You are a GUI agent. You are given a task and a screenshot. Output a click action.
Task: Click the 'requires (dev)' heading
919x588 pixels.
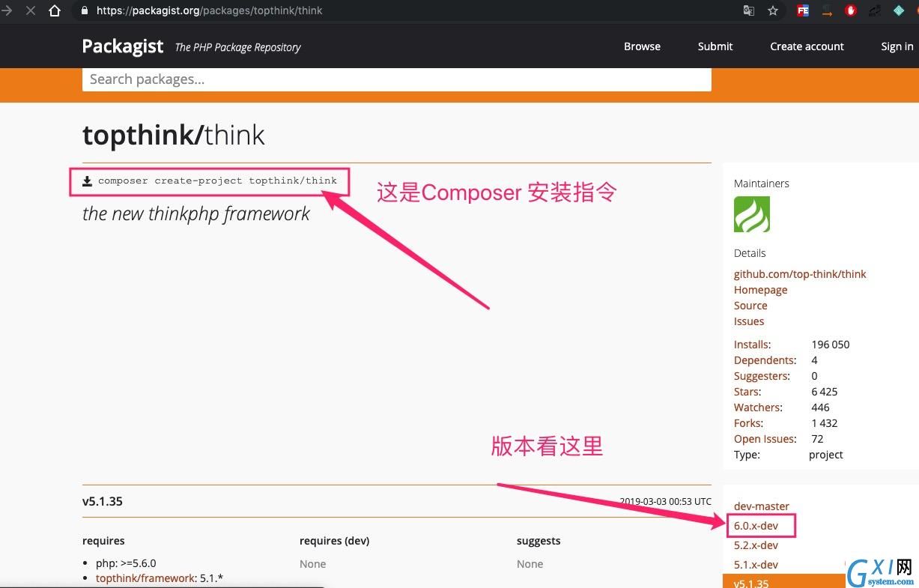tap(334, 541)
